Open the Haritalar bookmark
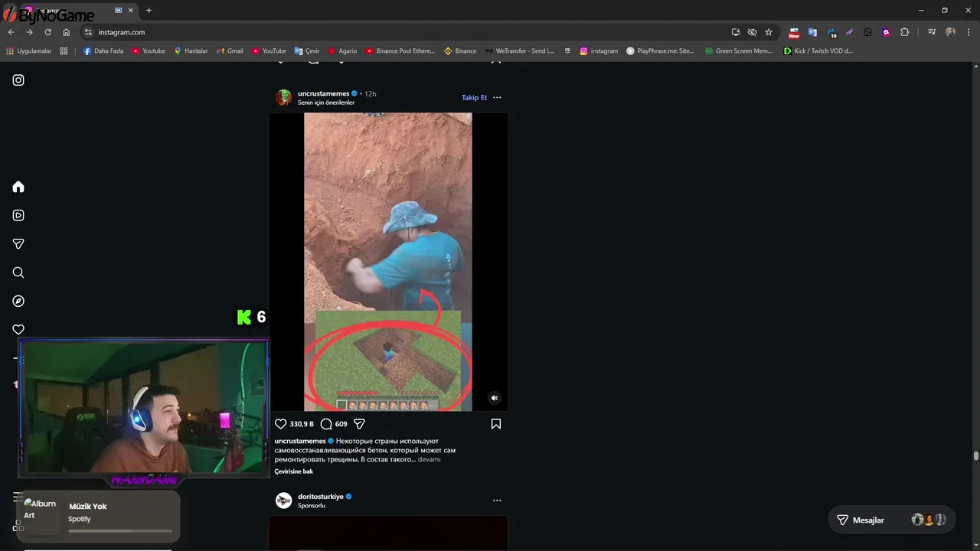The width and height of the screenshot is (980, 551). click(191, 51)
